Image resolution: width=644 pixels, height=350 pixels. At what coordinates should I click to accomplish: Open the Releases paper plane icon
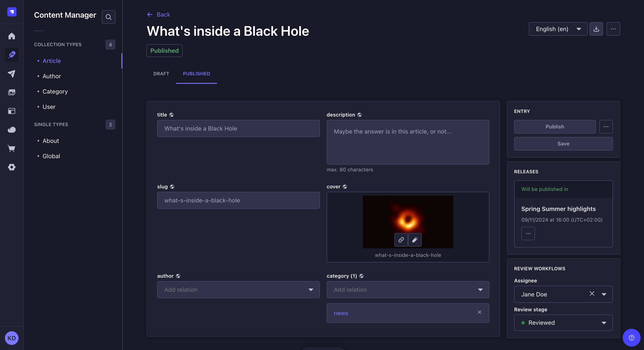point(11,73)
